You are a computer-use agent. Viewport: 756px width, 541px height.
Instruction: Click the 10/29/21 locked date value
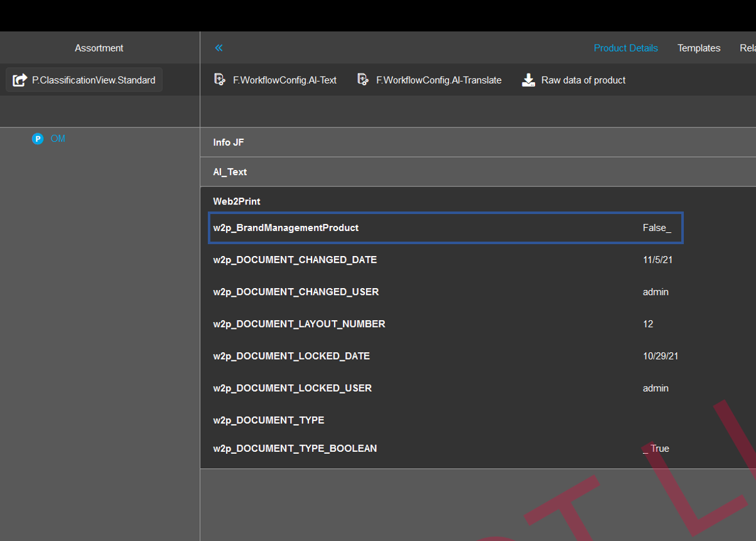[661, 356]
